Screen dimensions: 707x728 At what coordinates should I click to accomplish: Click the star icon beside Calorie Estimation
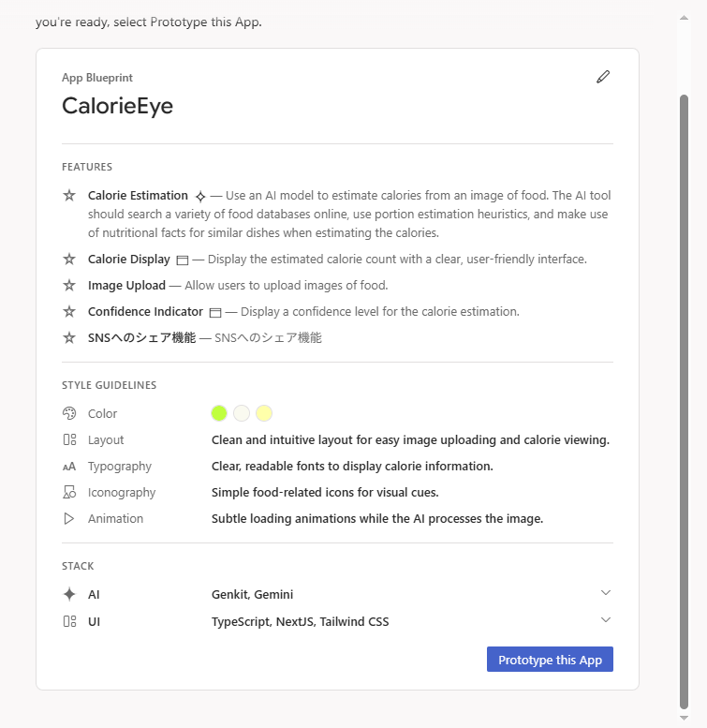click(x=69, y=196)
